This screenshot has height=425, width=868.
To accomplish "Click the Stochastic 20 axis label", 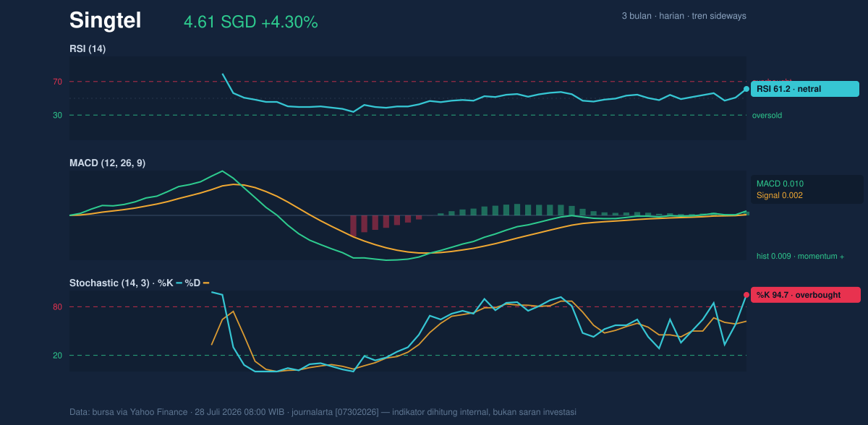I will point(58,356).
